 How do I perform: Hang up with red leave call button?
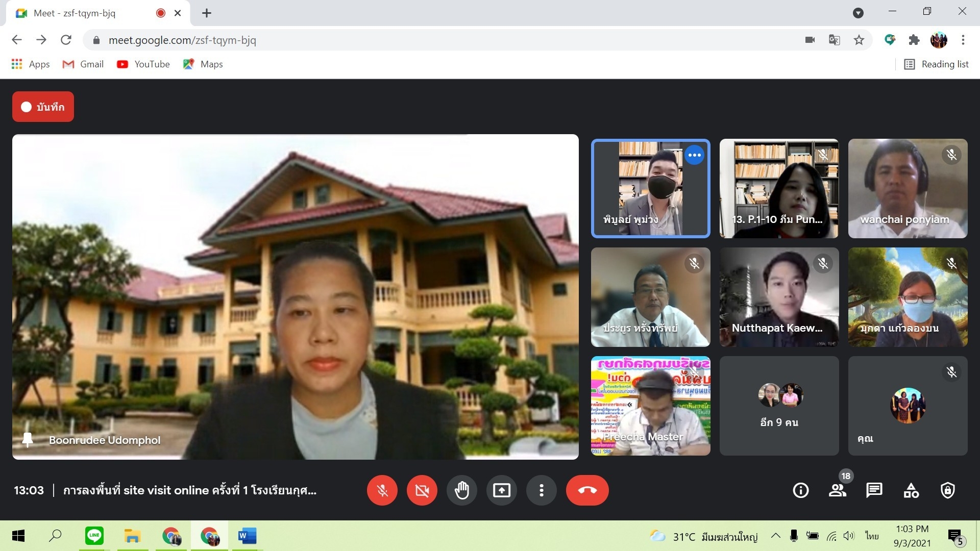(x=587, y=490)
